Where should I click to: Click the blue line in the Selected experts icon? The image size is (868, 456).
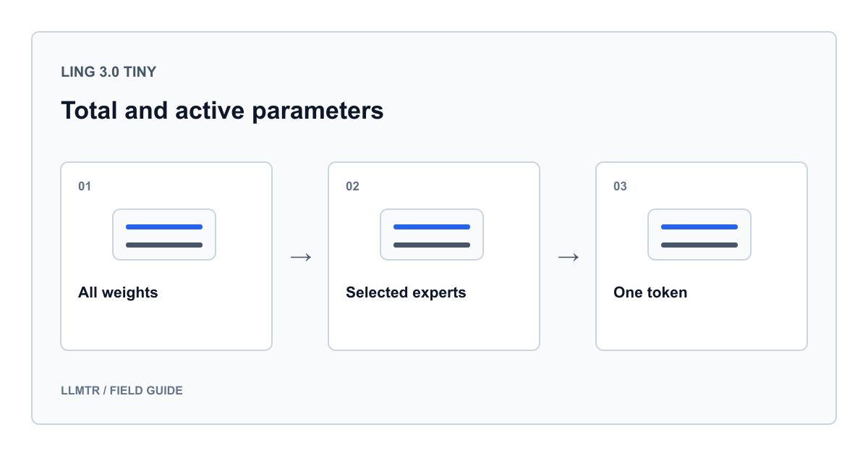(x=432, y=227)
